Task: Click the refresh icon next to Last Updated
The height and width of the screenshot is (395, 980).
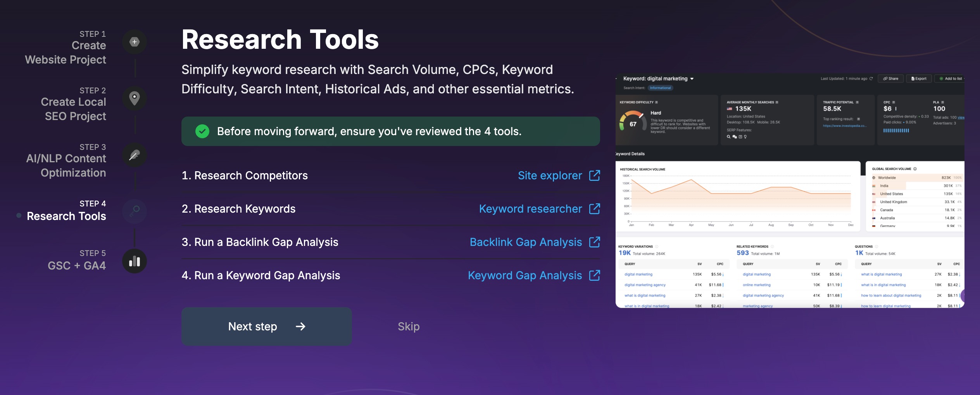Action: [x=871, y=78]
